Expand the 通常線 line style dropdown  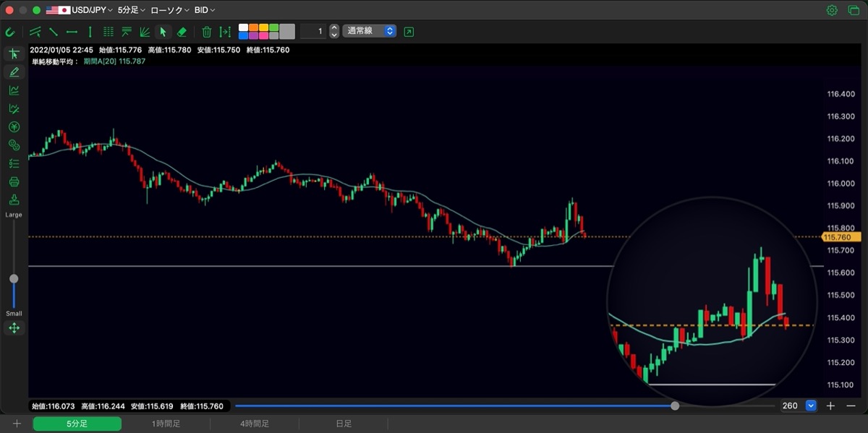point(370,31)
